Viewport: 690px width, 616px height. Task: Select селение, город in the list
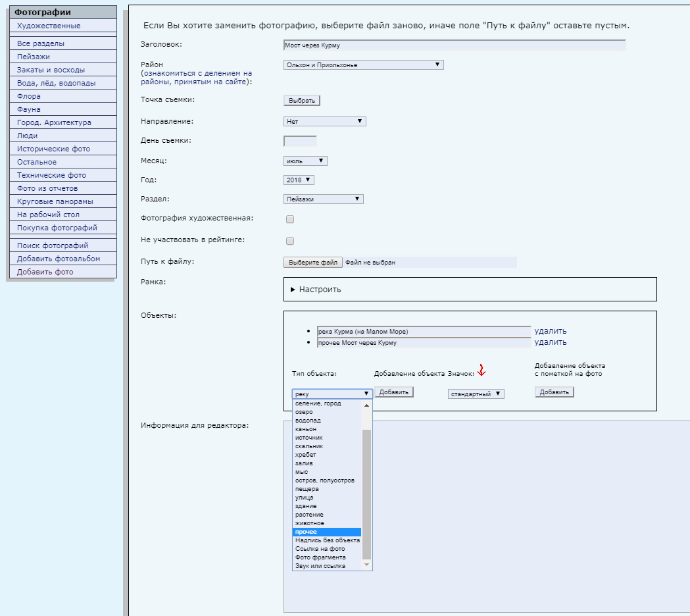(x=327, y=403)
